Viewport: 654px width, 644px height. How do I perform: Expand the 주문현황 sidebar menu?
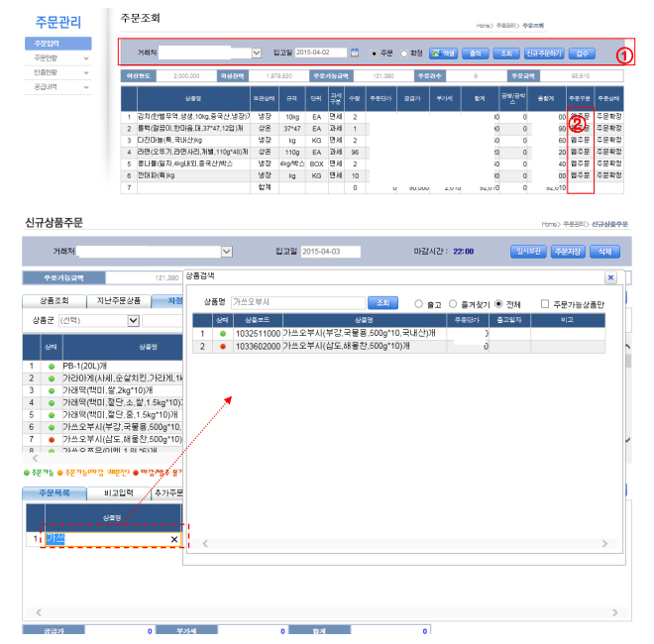pyautogui.click(x=58, y=58)
